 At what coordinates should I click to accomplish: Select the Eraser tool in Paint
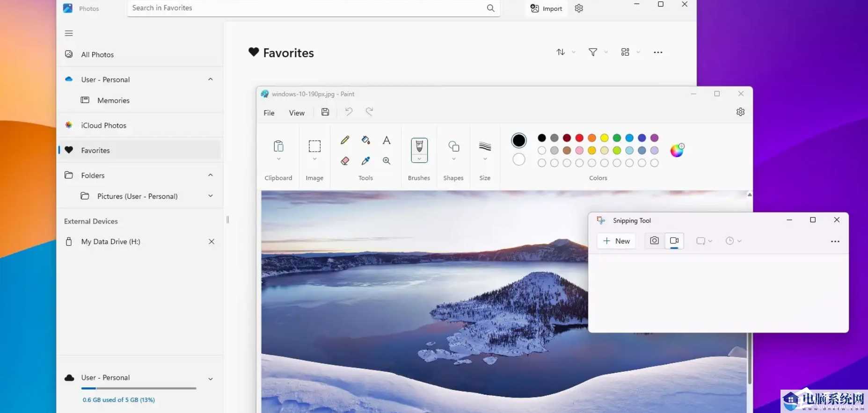[345, 161]
